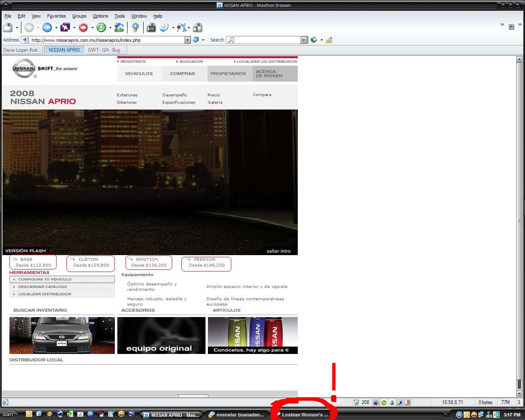Click the VEHICULOS navigation button
The height and width of the screenshot is (420, 525).
(x=139, y=73)
